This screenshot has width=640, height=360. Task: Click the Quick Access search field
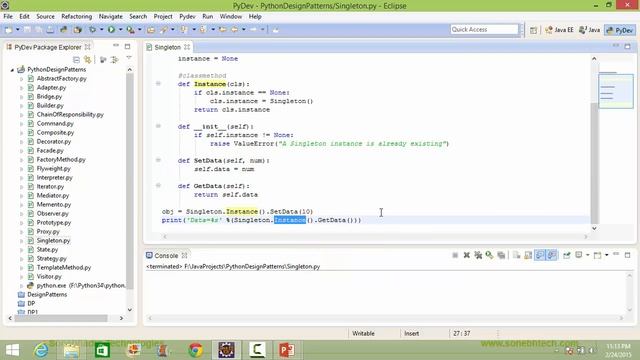click(x=484, y=29)
